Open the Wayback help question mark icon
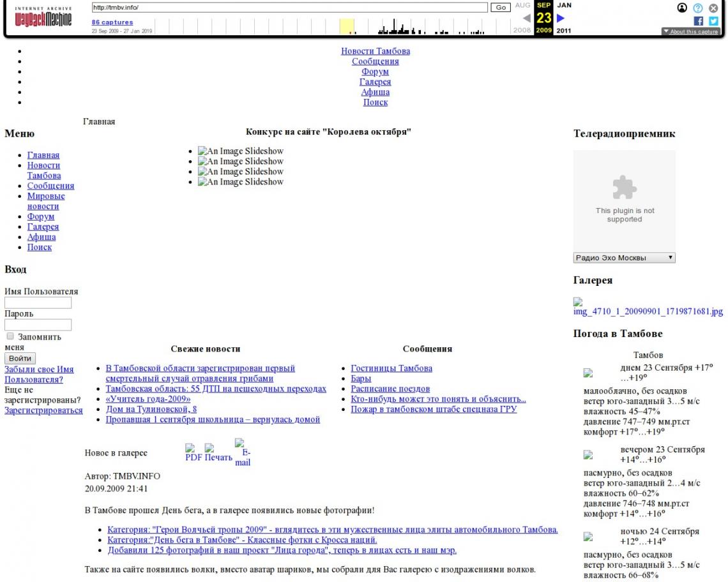The width and height of the screenshot is (728, 582). tap(698, 8)
